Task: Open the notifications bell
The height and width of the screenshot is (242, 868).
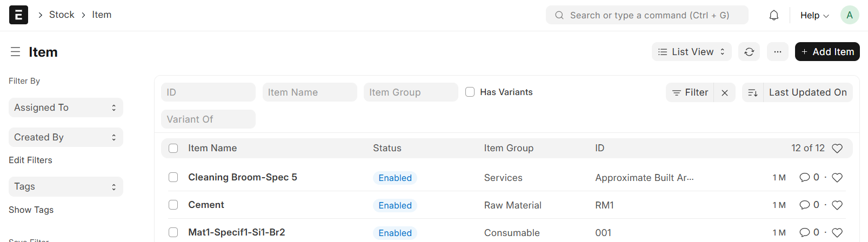Action: tap(774, 15)
